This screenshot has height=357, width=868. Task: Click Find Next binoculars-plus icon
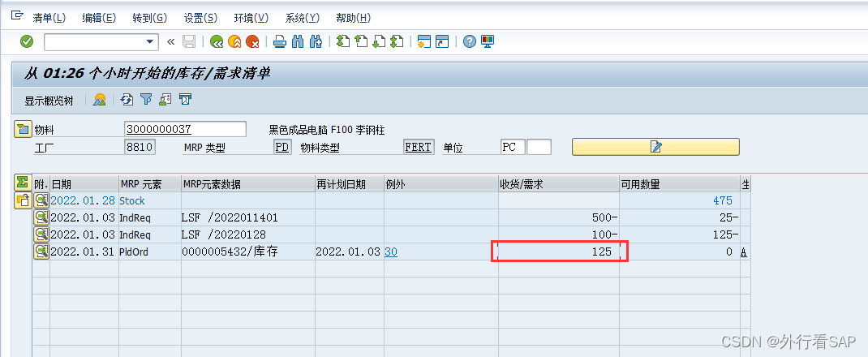(316, 41)
